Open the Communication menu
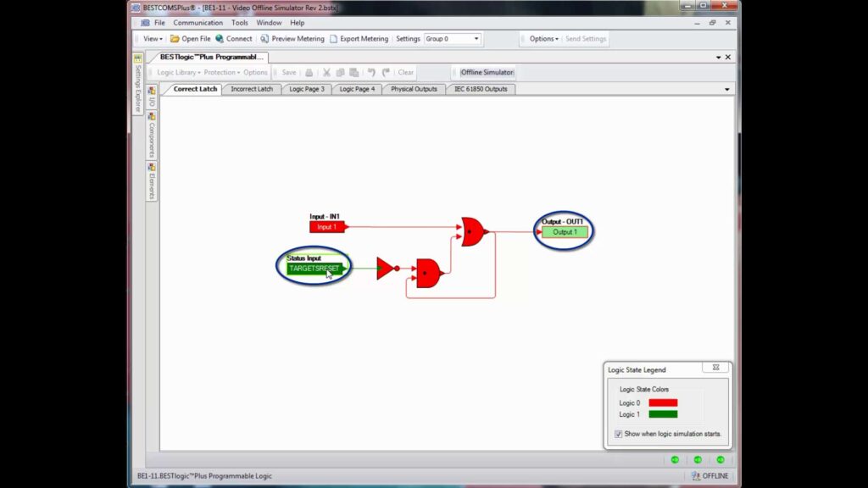 [x=198, y=23]
